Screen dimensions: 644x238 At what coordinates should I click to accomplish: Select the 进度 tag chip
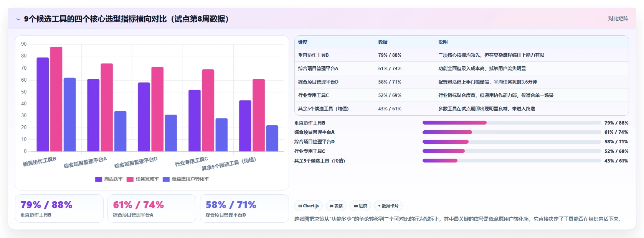pos(360,206)
